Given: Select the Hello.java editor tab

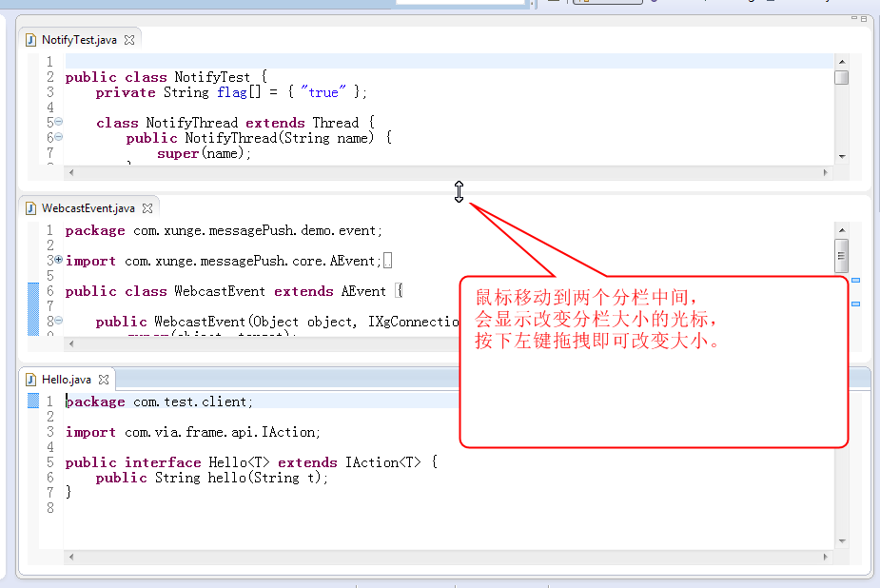Looking at the screenshot, I should coord(67,380).
